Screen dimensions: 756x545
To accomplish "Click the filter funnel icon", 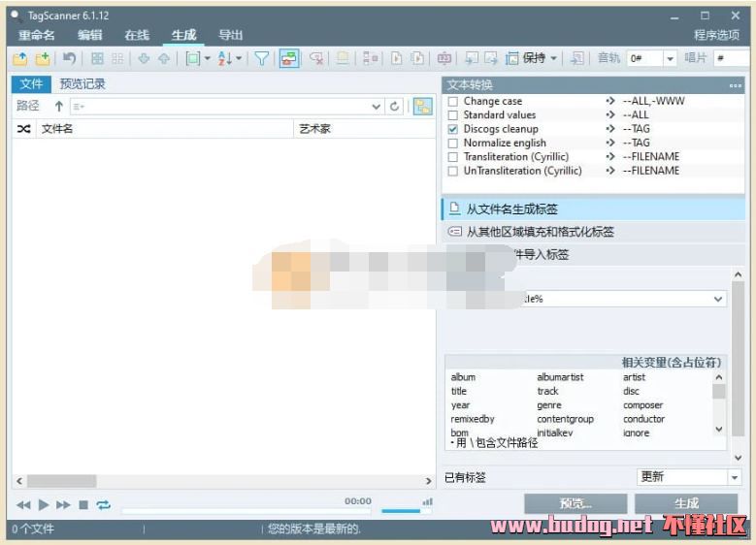I will [x=262, y=59].
